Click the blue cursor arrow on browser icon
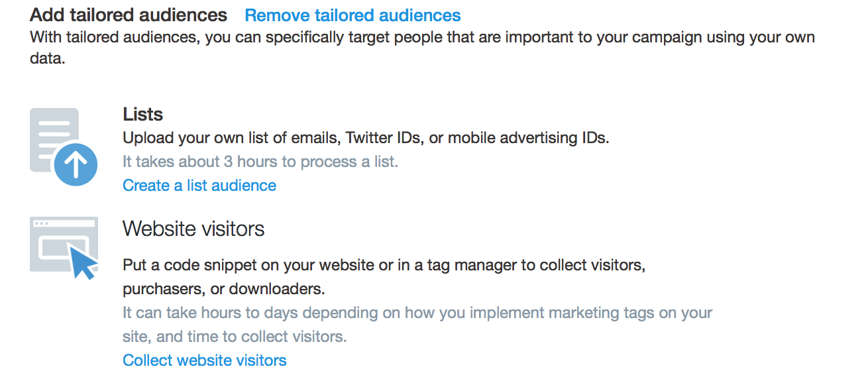Screen dimensions: 868x387 click(x=83, y=262)
